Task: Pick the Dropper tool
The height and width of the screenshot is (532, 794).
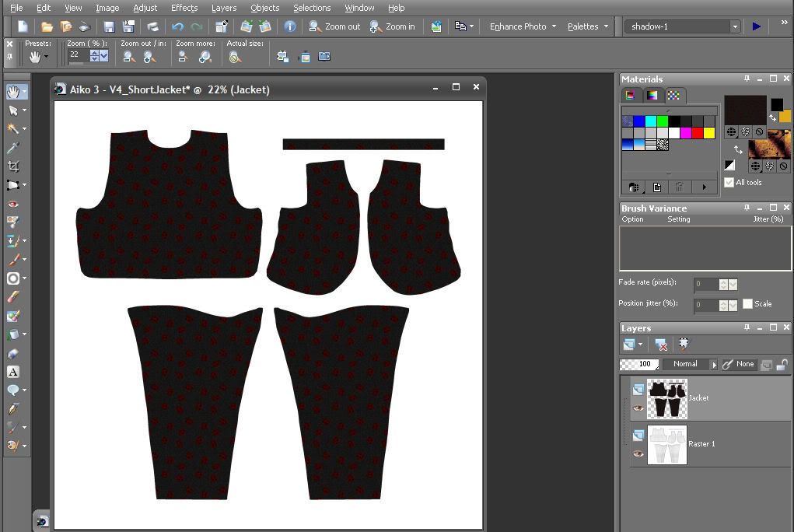Action: (x=13, y=148)
